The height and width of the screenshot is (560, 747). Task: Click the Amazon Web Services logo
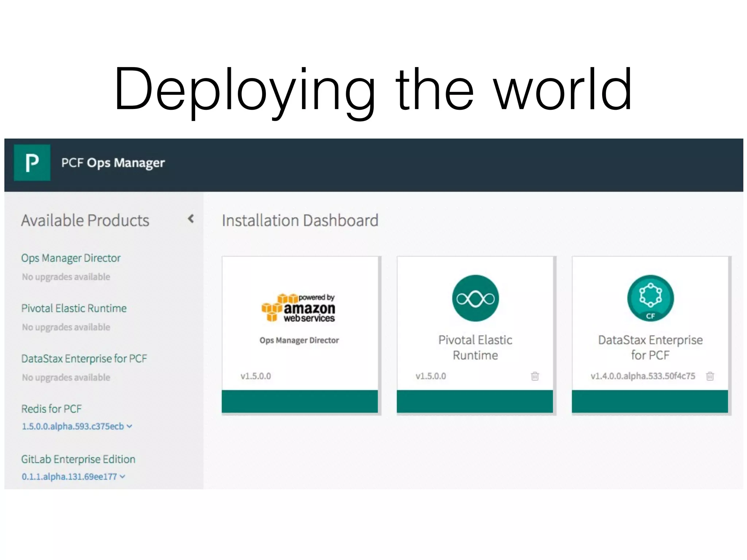(x=298, y=308)
